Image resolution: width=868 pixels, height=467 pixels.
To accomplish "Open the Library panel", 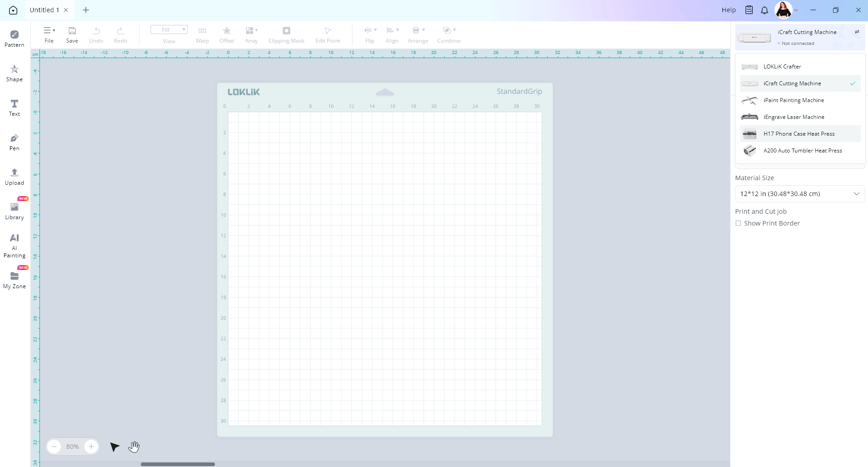I will [15, 211].
